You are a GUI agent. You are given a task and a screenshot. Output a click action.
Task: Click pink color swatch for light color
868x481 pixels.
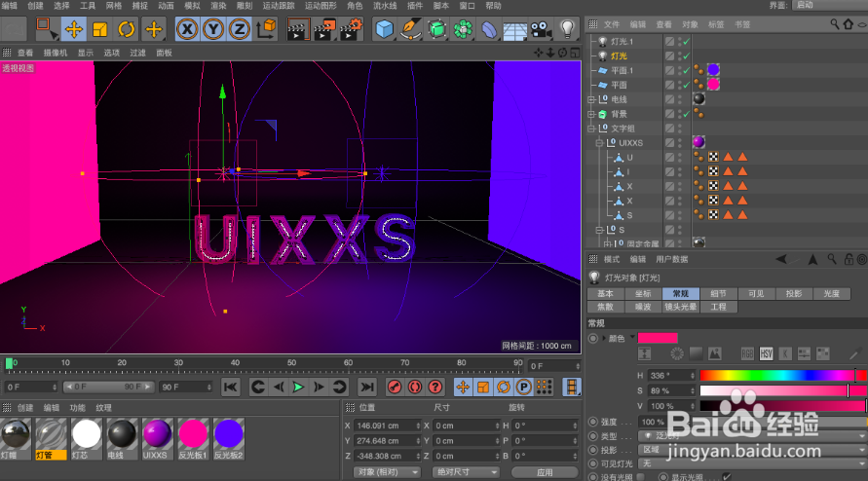pyautogui.click(x=658, y=338)
